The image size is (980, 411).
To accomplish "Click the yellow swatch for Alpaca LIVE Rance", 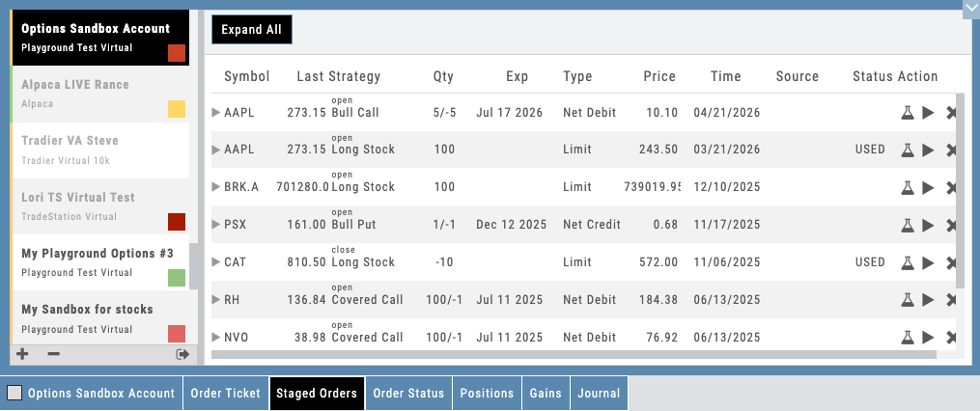I will click(177, 108).
